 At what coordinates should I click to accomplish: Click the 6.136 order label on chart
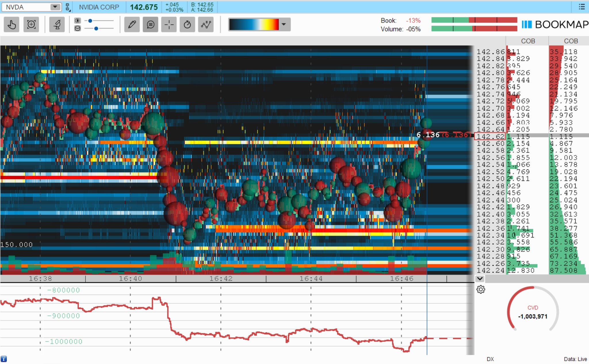(x=428, y=135)
